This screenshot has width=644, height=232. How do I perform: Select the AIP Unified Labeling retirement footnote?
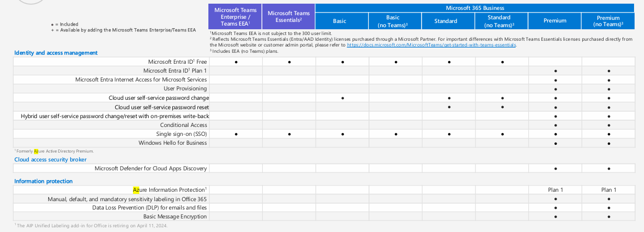91,225
